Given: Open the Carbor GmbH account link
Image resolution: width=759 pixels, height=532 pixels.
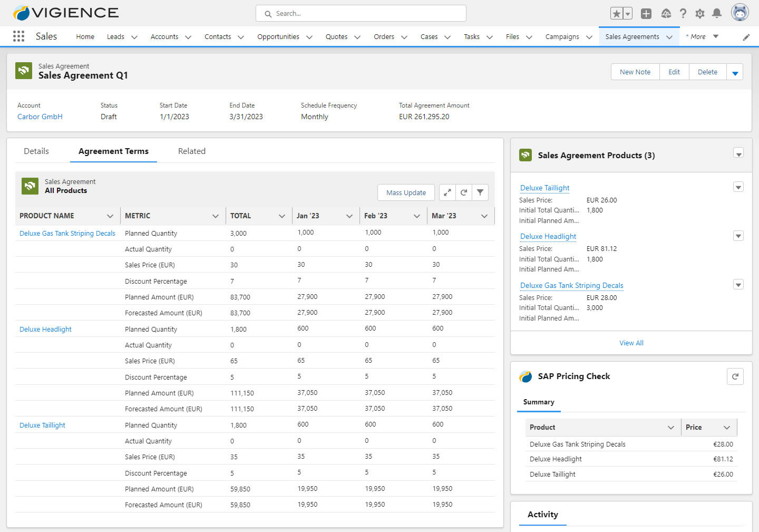Looking at the screenshot, I should 40,117.
